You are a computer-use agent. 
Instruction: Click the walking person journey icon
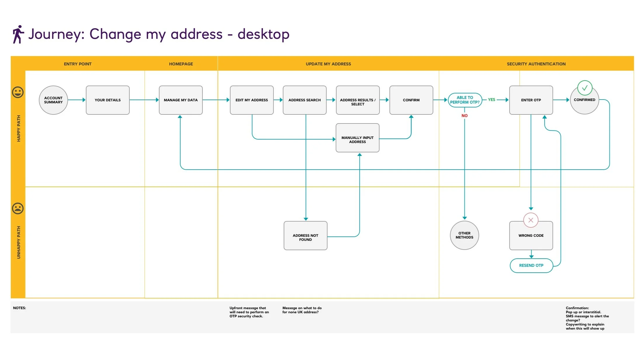point(18,34)
